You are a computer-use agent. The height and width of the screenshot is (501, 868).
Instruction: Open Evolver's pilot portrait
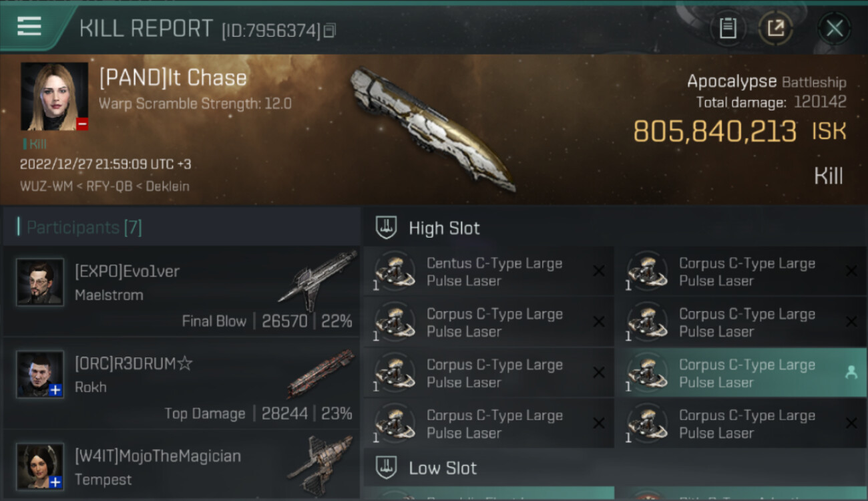pyautogui.click(x=40, y=283)
